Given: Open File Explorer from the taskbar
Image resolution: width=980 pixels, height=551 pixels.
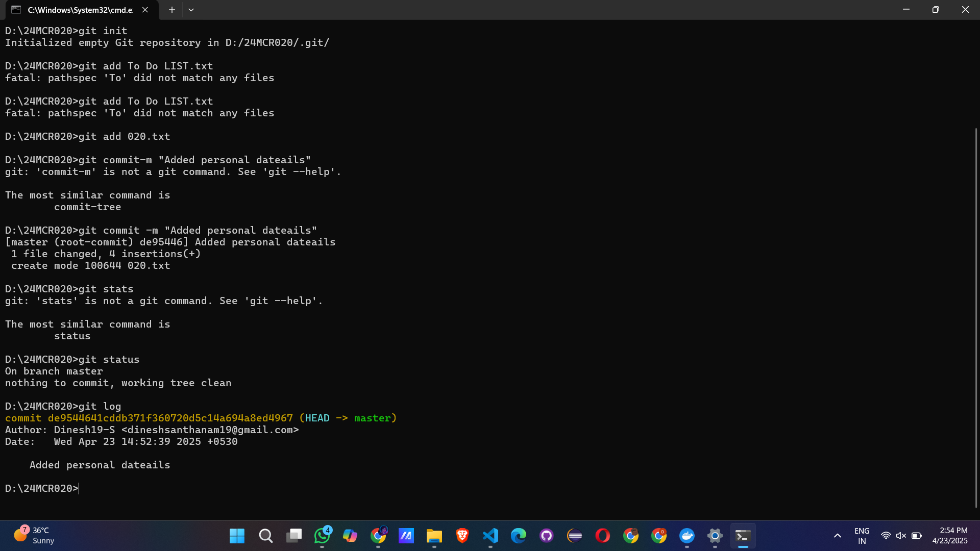Looking at the screenshot, I should coord(434,536).
